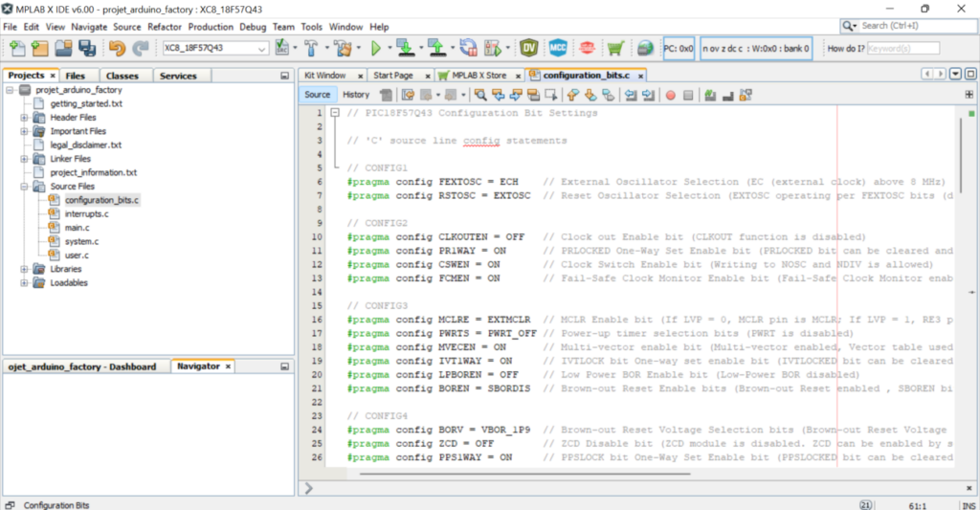Open the Data Visualizer DV icon
The height and width of the screenshot is (510, 980).
point(528,48)
